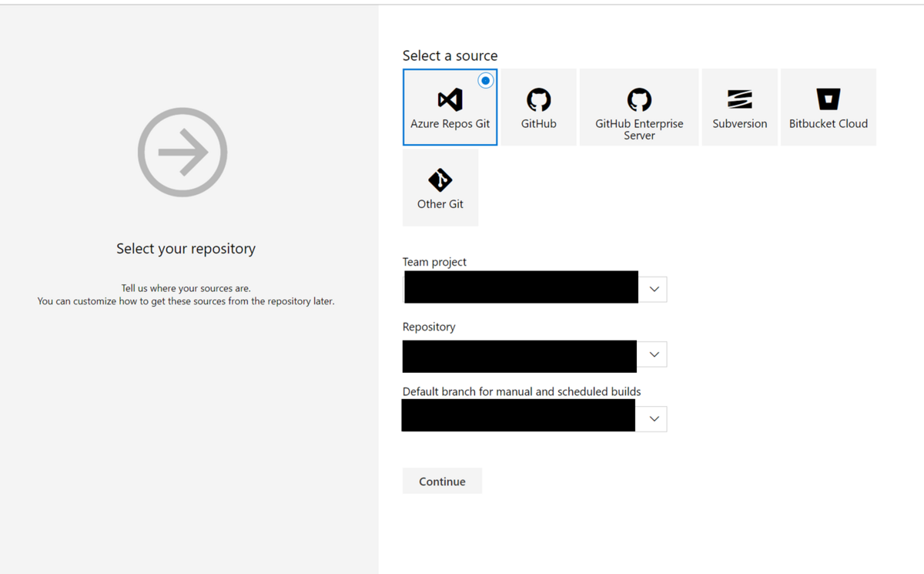Click the 'Select your repository' heading
This screenshot has height=574, width=924.
pos(186,248)
